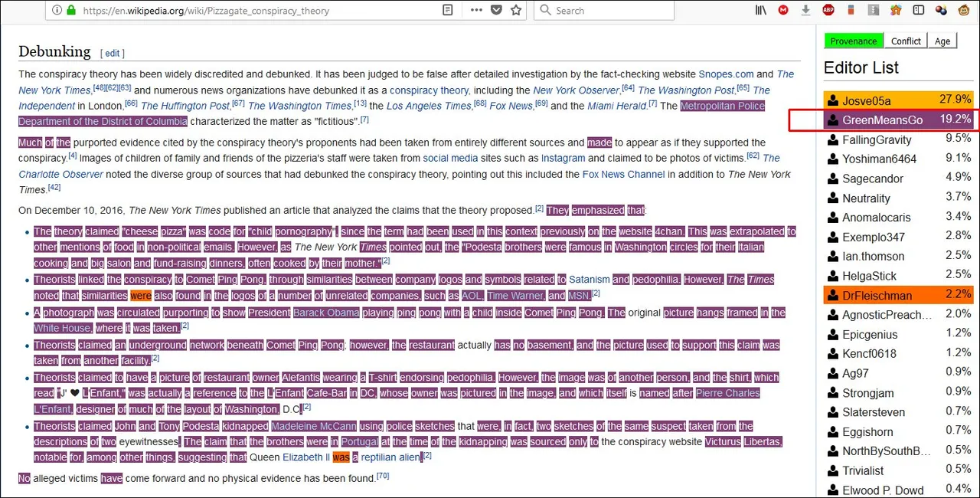Open social media link
This screenshot has height=498, width=980.
click(x=450, y=159)
